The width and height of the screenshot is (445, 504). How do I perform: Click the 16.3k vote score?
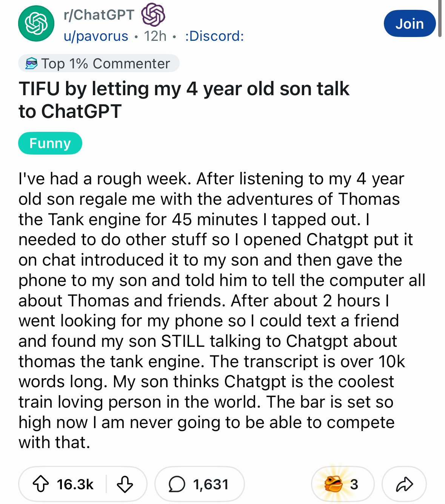pyautogui.click(x=75, y=484)
